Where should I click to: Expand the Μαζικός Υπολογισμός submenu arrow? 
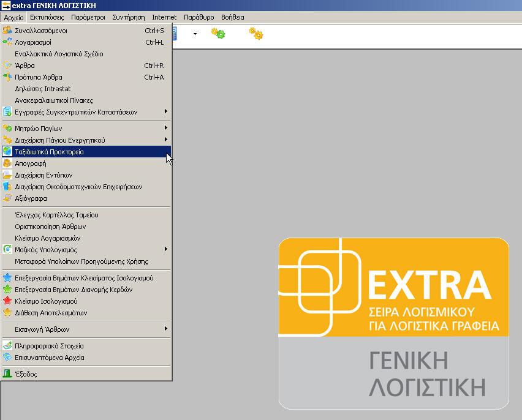point(166,249)
